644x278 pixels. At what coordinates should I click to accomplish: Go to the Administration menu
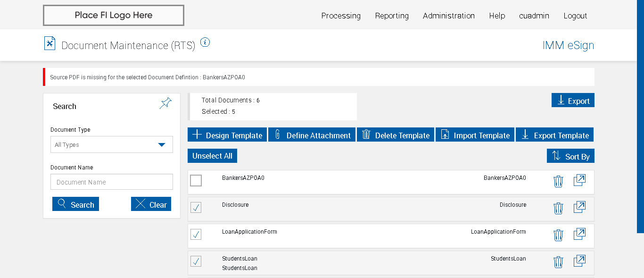(x=448, y=16)
